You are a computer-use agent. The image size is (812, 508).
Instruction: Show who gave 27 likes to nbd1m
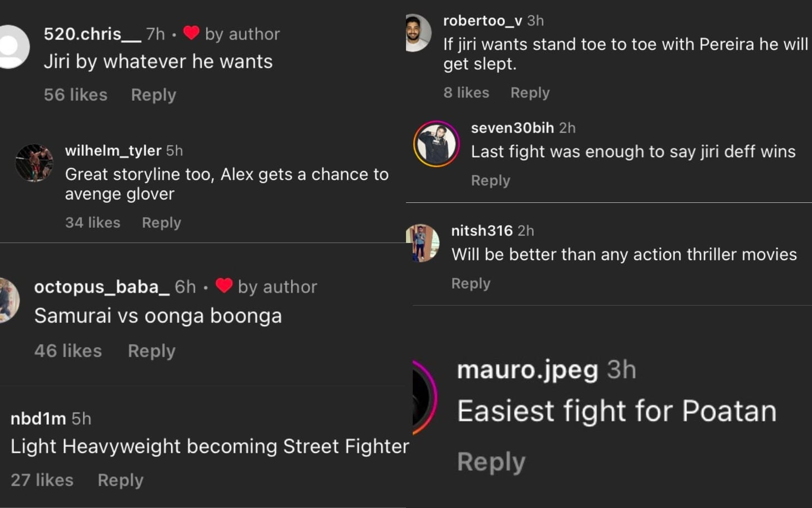click(42, 480)
